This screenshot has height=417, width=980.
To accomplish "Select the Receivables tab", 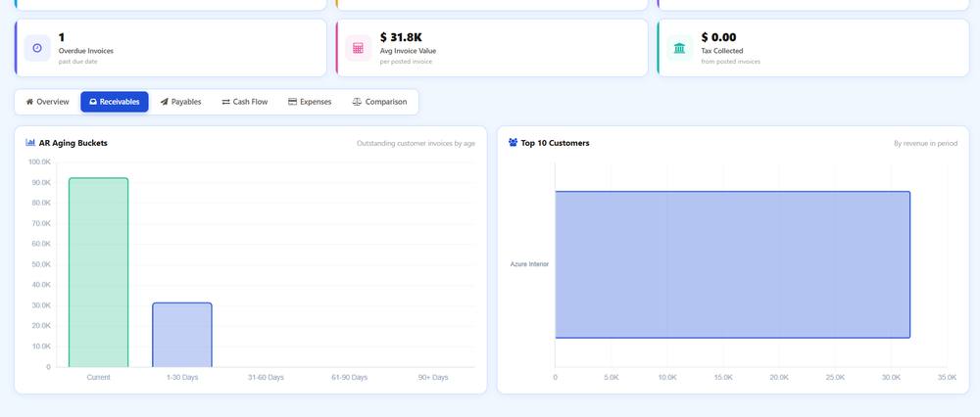I will (115, 102).
